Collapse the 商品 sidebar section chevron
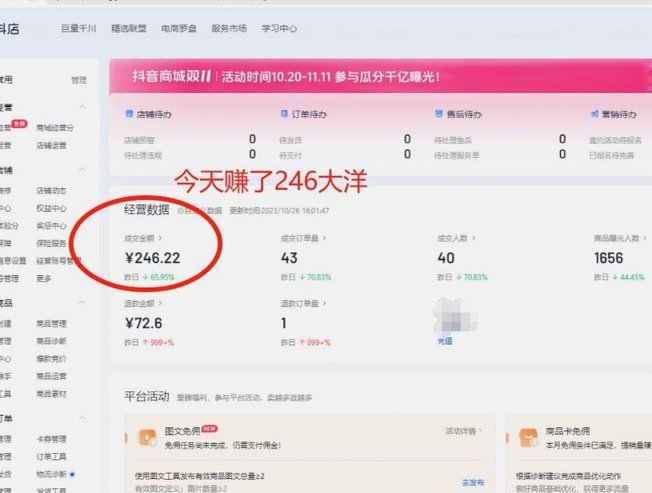The height and width of the screenshot is (493, 652). pos(82,302)
